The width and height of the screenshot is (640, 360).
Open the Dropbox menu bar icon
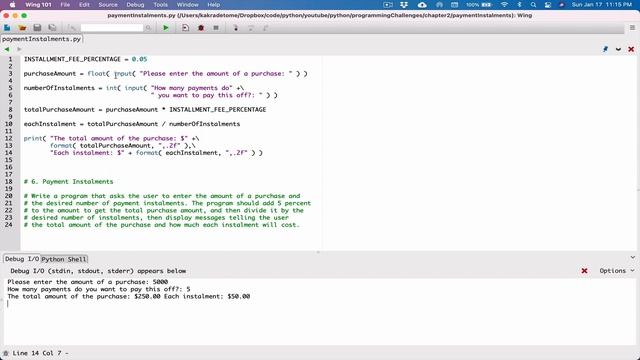[x=404, y=4]
